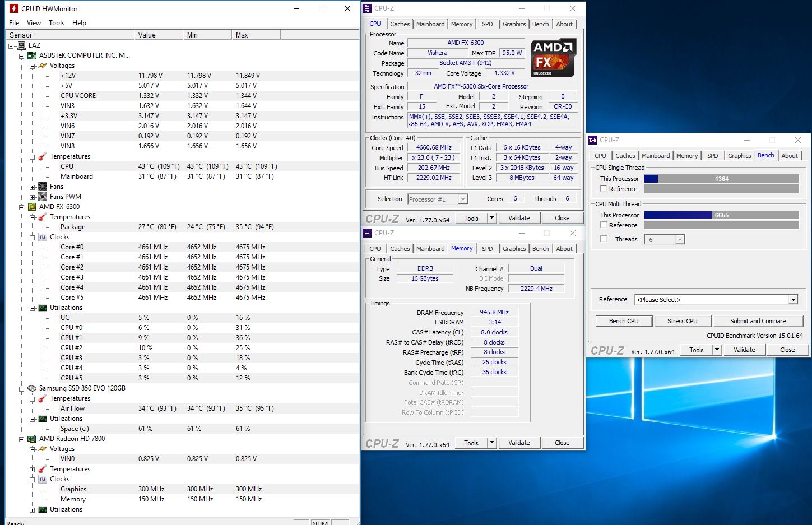Image resolution: width=812 pixels, height=525 pixels.
Task: Expand the Fans node
Action: pyautogui.click(x=33, y=187)
